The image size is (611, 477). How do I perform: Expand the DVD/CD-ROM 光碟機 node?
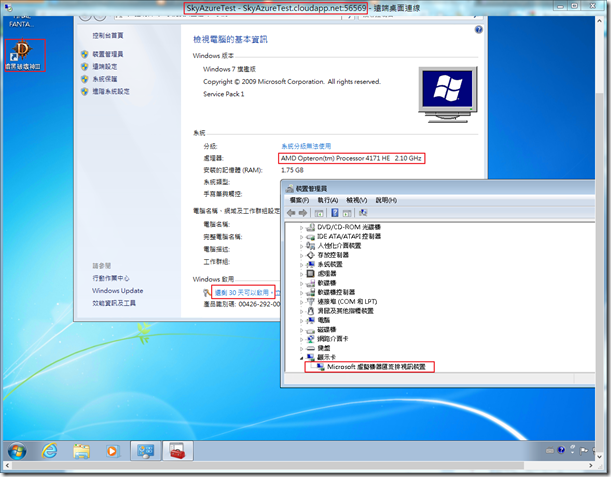coord(301,228)
